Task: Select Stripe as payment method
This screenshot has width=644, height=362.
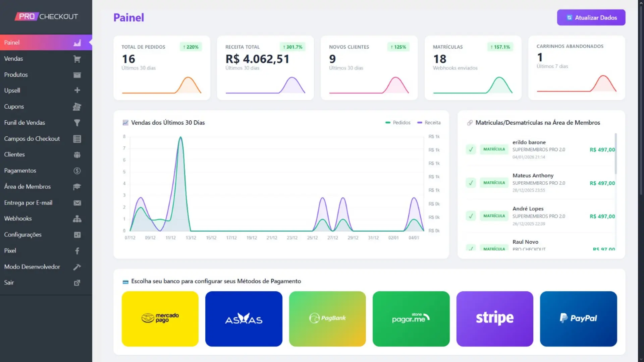Action: [494, 318]
